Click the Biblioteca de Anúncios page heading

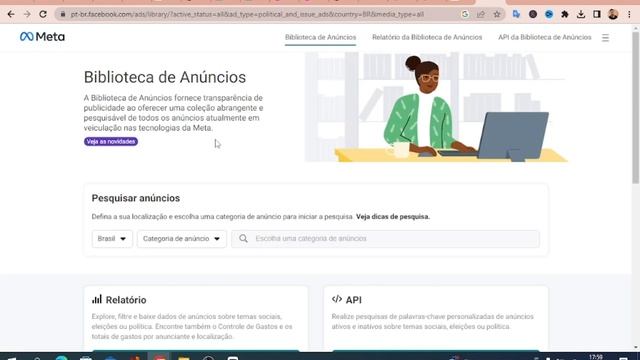pos(165,77)
